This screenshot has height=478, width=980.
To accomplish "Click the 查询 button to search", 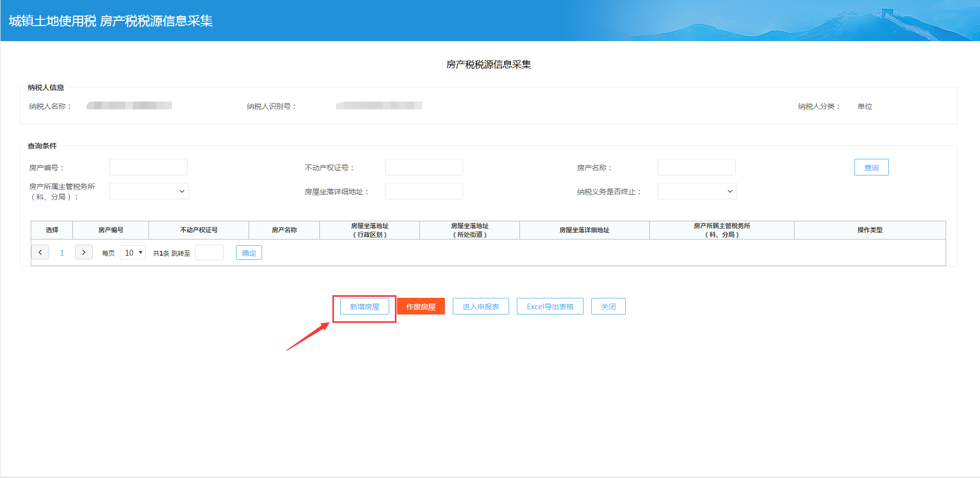I will pyautogui.click(x=871, y=167).
